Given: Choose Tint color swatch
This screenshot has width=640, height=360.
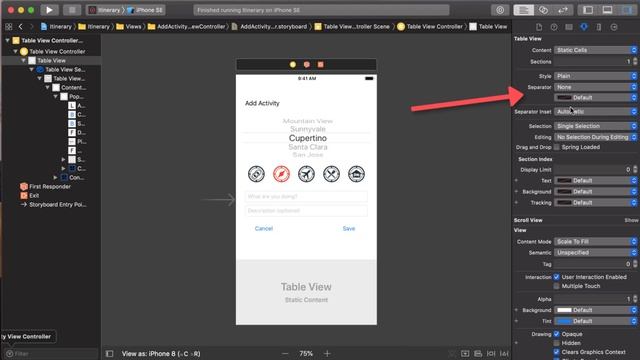Looking at the screenshot, I should tap(564, 321).
